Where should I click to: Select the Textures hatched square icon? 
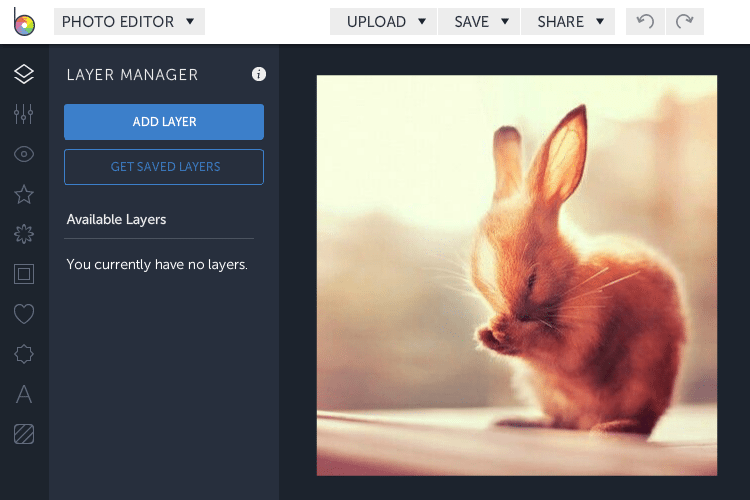point(24,434)
